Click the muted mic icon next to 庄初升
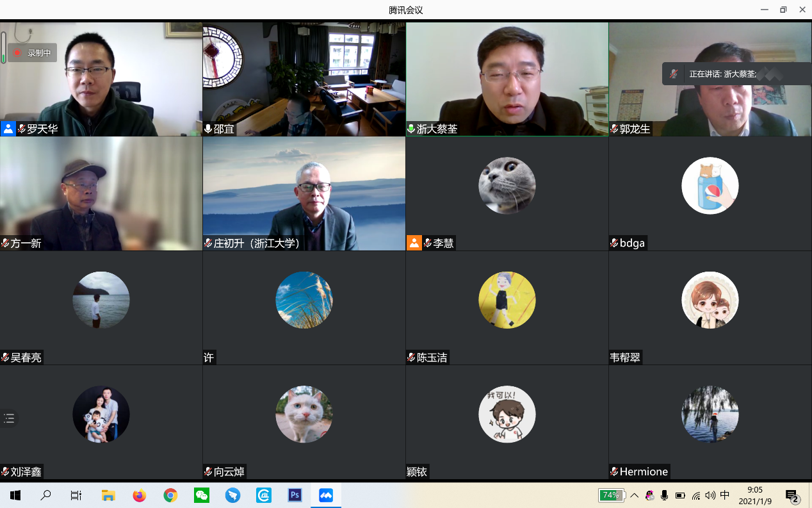This screenshot has height=508, width=812. coord(208,243)
